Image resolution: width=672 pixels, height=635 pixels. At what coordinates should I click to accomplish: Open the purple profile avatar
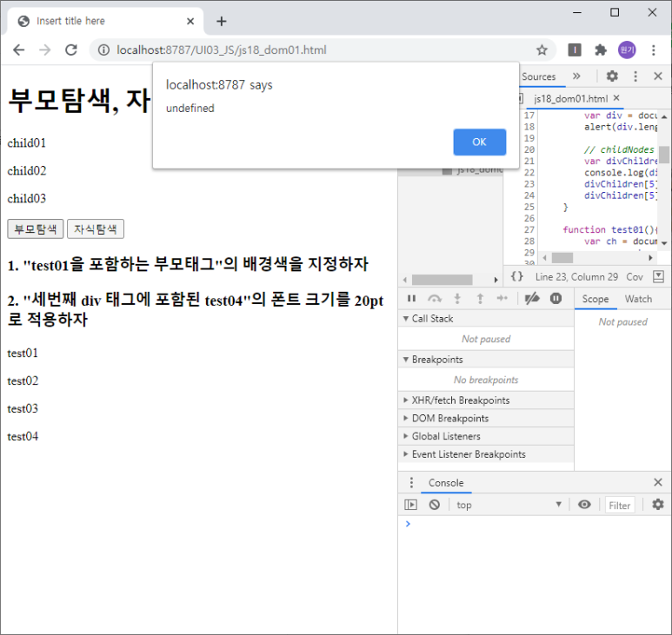click(x=627, y=50)
